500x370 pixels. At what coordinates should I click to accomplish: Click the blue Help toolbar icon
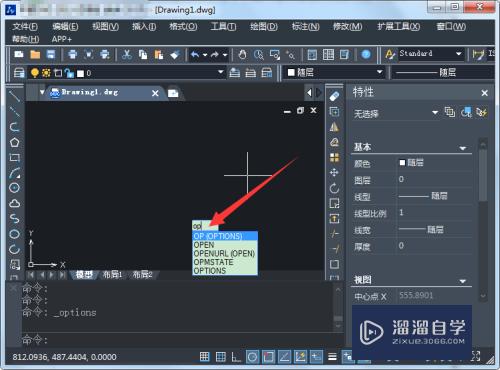pyautogui.click(x=366, y=54)
